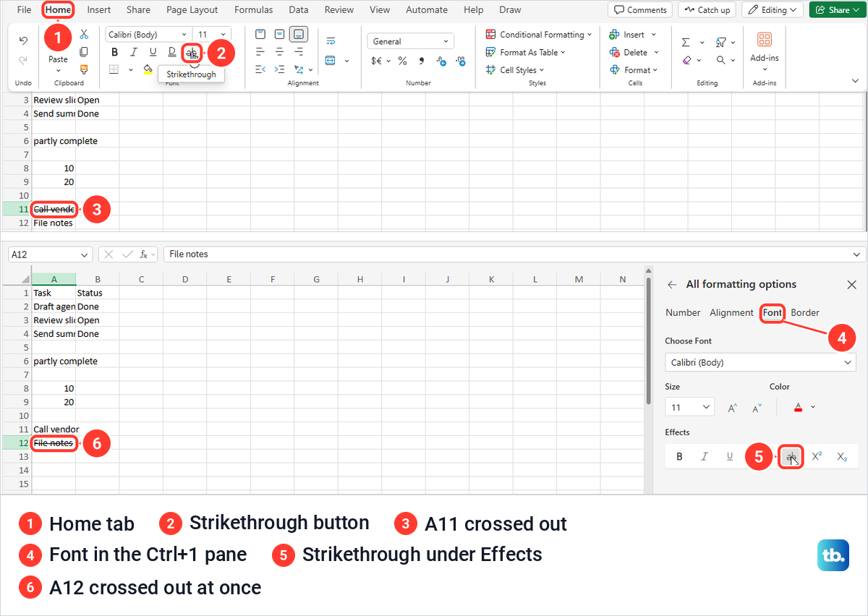Click the Catch up button

pos(707,10)
